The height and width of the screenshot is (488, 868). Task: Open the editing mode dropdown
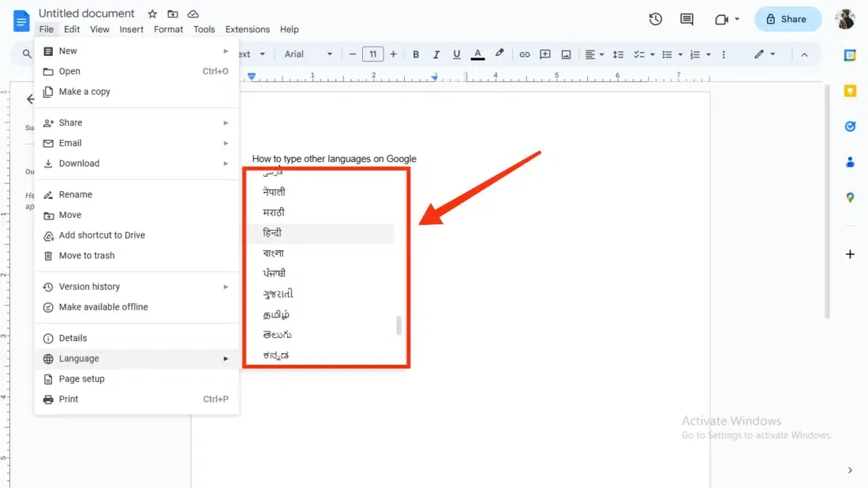(x=765, y=54)
